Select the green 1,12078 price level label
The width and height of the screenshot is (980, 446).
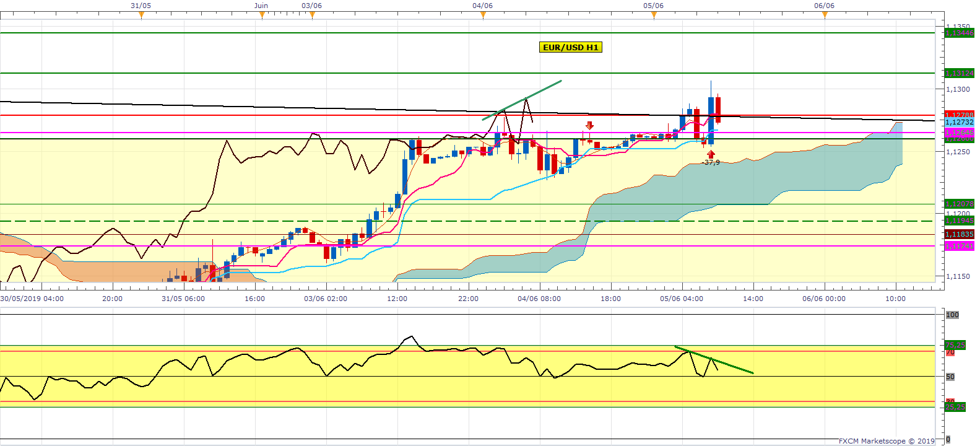pyautogui.click(x=960, y=204)
